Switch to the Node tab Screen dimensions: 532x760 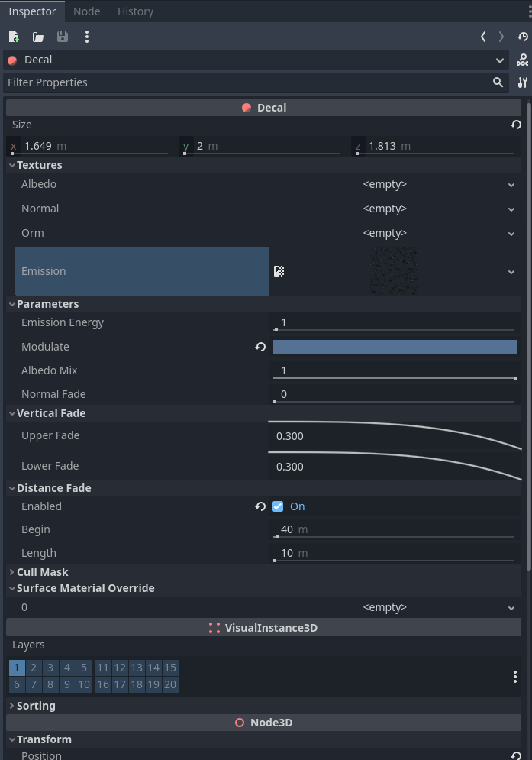click(x=86, y=11)
